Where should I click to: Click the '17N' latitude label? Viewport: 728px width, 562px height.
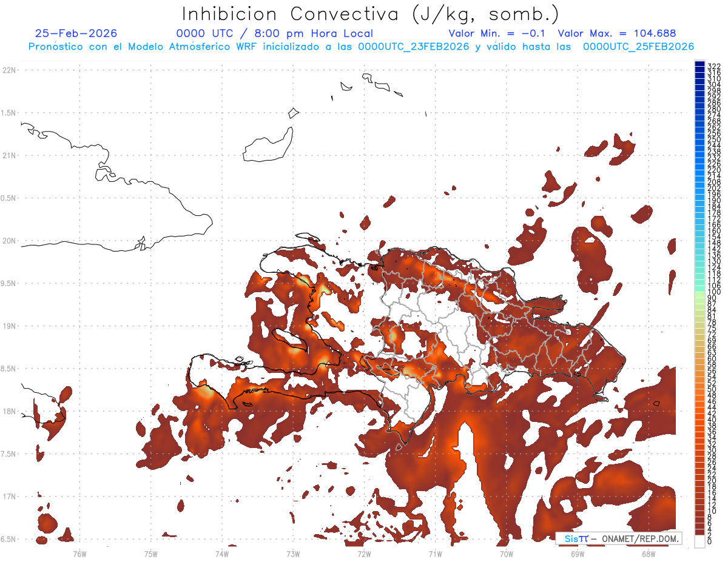coord(8,497)
